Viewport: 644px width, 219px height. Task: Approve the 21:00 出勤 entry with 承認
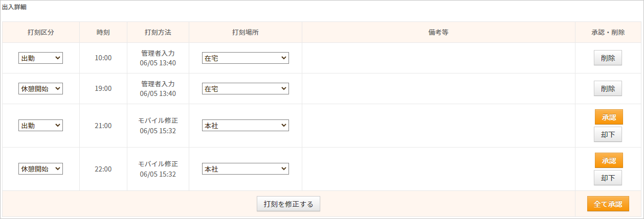click(x=609, y=117)
